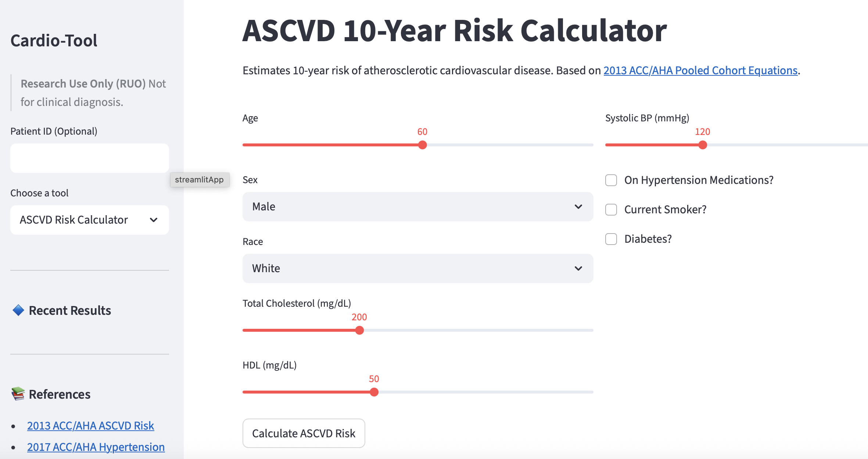This screenshot has height=459, width=868.
Task: Open the Choose a tool dropdown
Action: point(89,220)
